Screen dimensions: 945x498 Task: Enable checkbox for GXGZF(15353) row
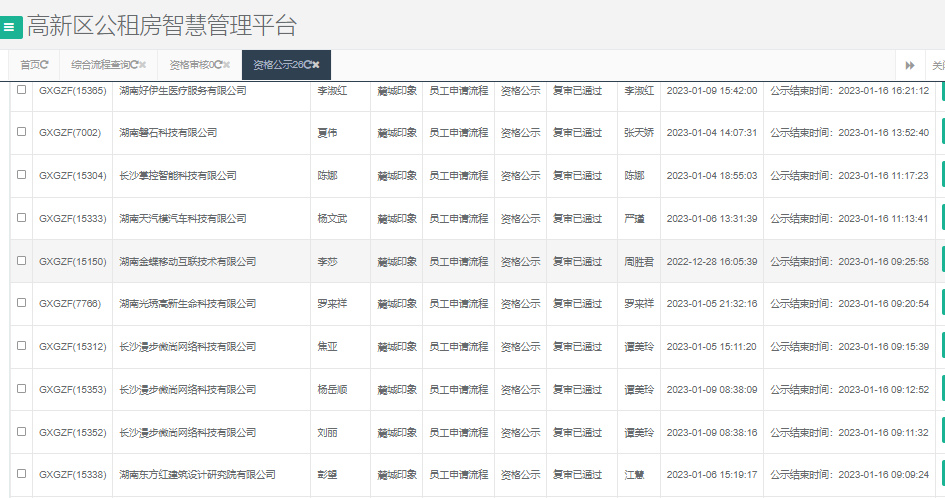click(x=22, y=389)
